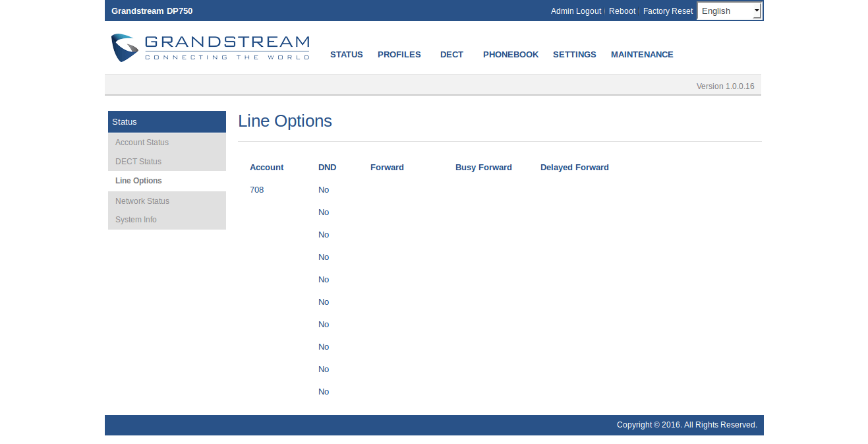Click the Status sidebar header

coord(167,122)
